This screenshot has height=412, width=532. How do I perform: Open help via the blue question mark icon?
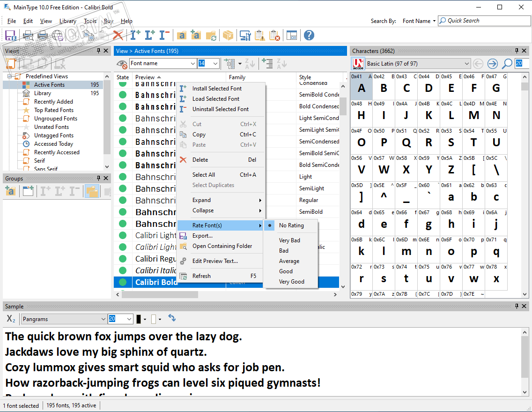coord(309,35)
